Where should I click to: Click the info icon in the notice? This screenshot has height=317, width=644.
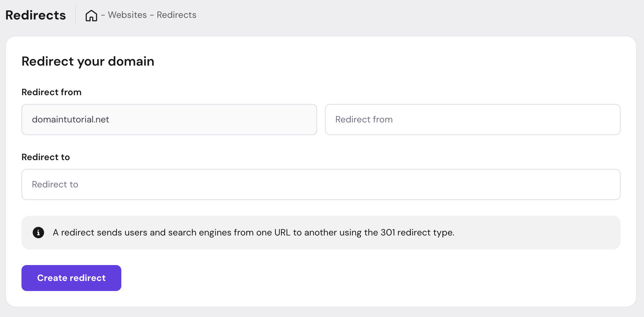[x=38, y=233]
